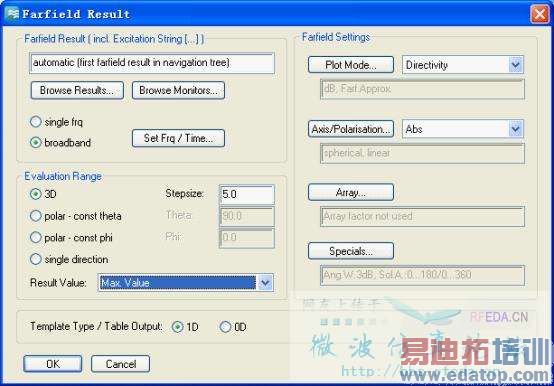The width and height of the screenshot is (554, 386).
Task: Click the Browse Monitors button
Action: point(178,90)
